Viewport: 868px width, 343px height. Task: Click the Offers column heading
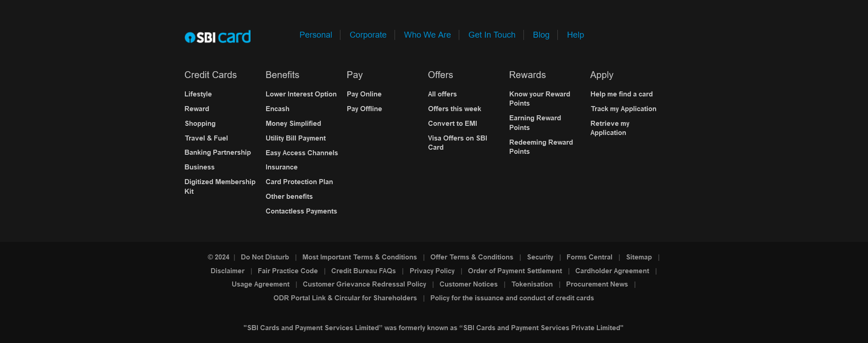point(440,75)
